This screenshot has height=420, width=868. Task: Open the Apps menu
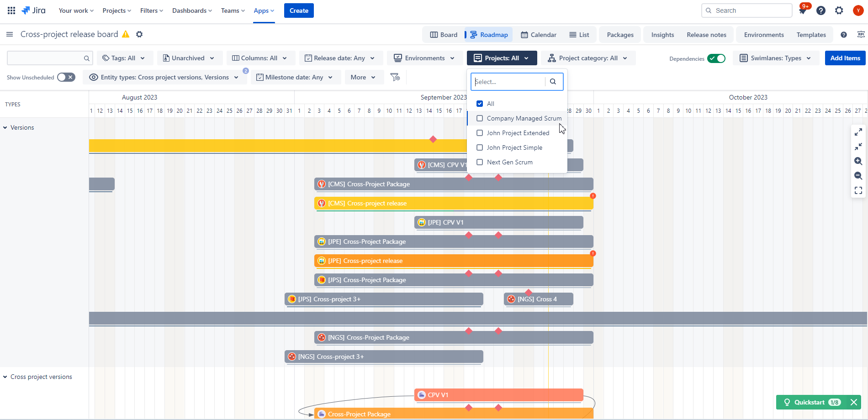click(x=263, y=10)
